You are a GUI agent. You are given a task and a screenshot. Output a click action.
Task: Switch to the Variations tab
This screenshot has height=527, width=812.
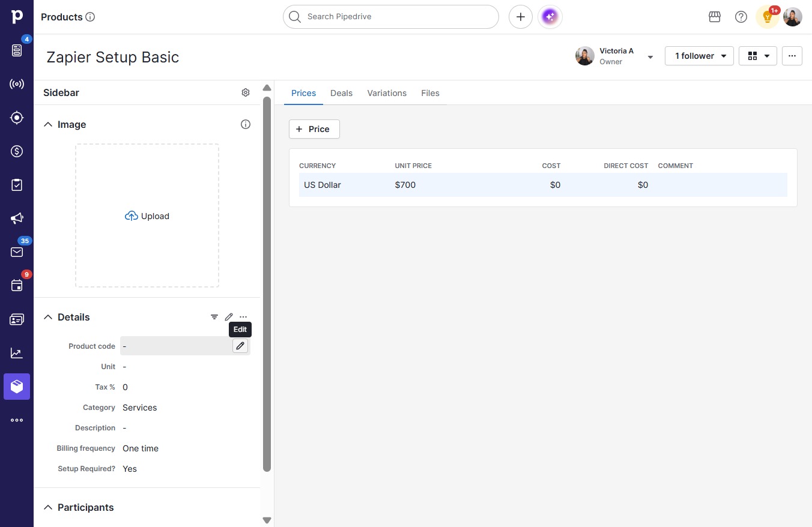(387, 93)
